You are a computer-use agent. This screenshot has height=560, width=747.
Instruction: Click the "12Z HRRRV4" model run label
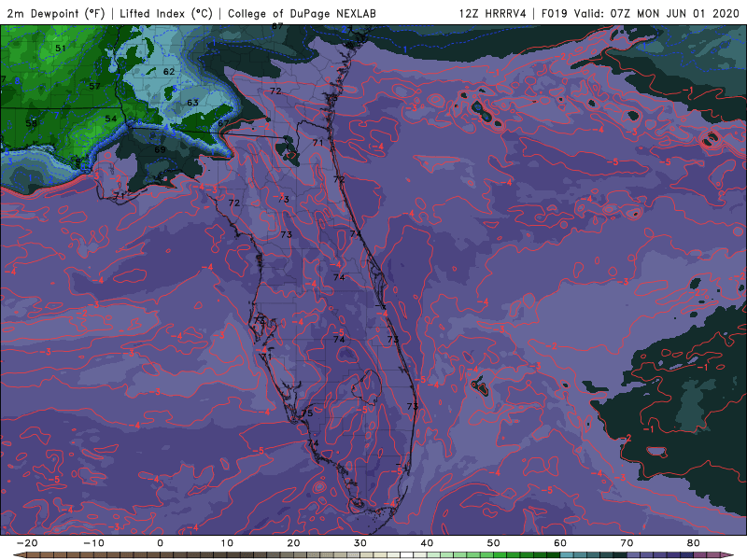point(493,13)
